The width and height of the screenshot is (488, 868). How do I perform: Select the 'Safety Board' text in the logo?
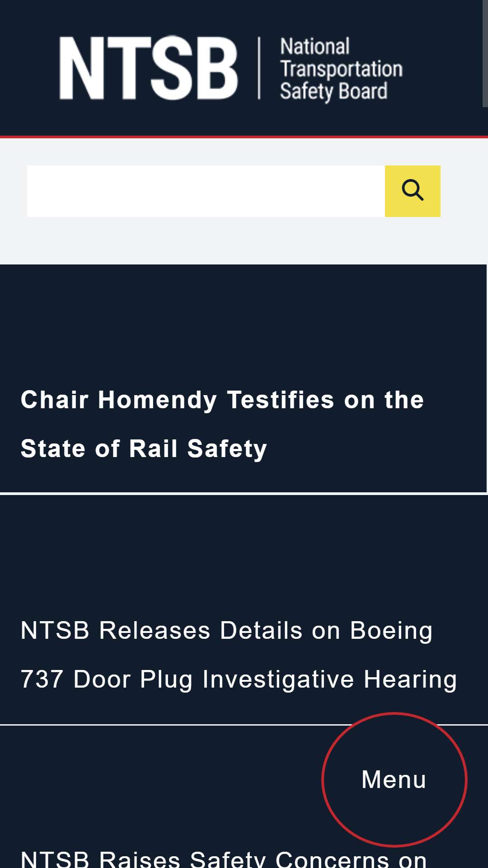333,91
